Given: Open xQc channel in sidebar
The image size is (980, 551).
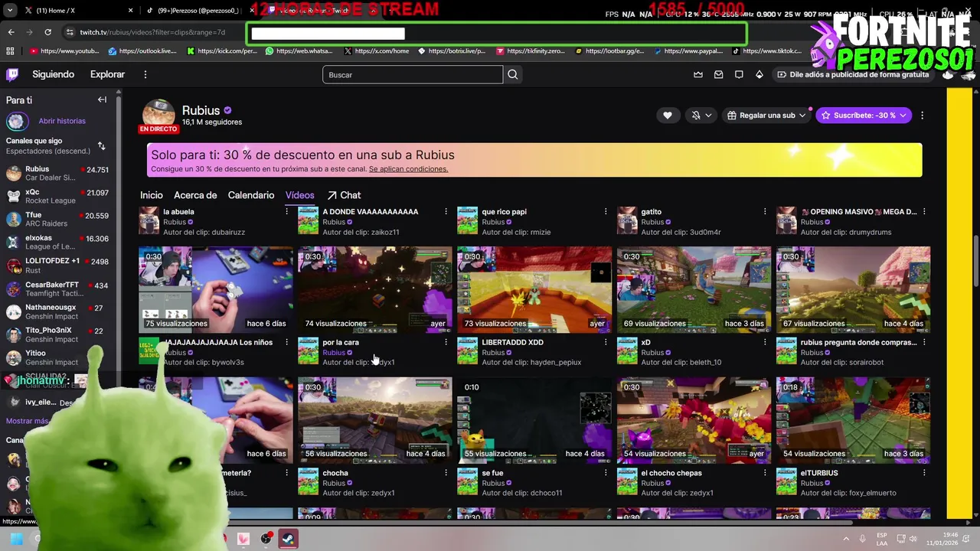Looking at the screenshot, I should [57, 196].
